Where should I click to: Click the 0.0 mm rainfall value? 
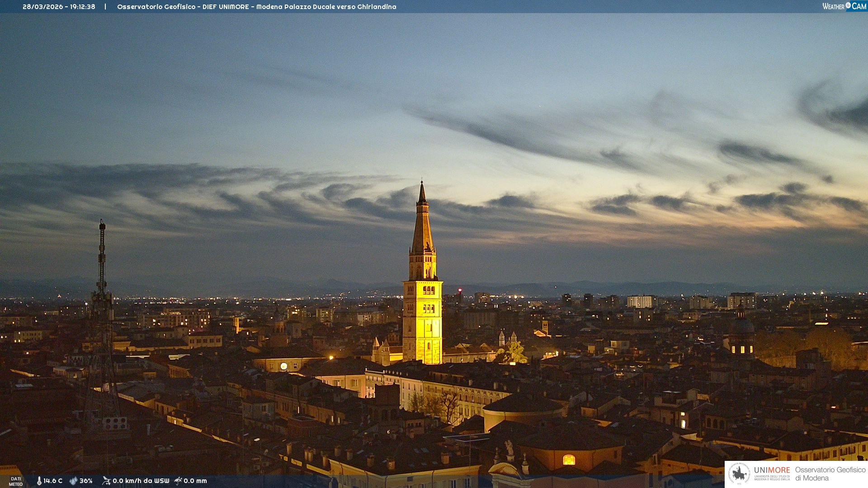click(x=195, y=481)
